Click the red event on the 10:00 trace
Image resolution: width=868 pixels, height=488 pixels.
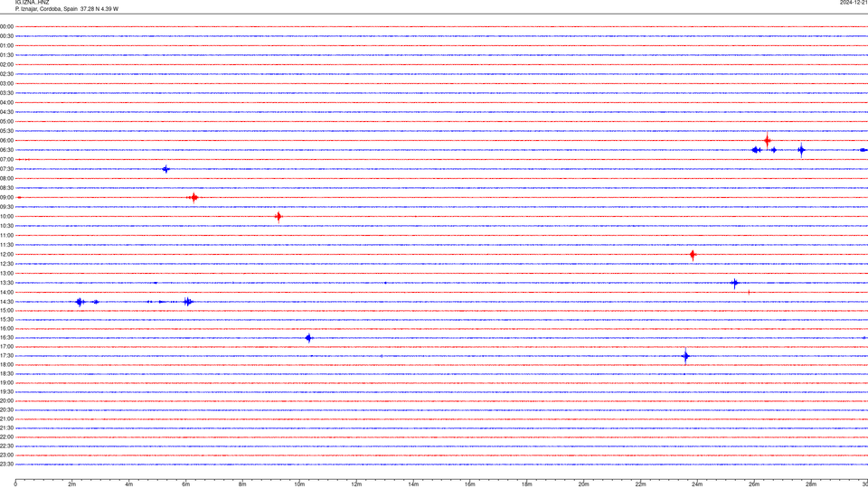278,216
